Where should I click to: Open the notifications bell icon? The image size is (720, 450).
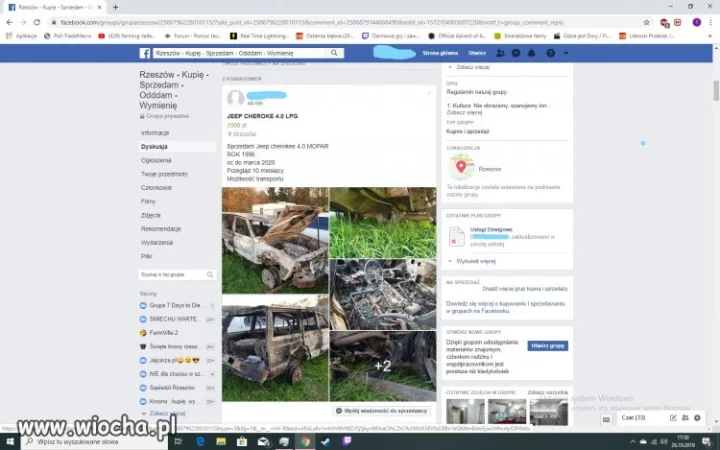(x=531, y=53)
